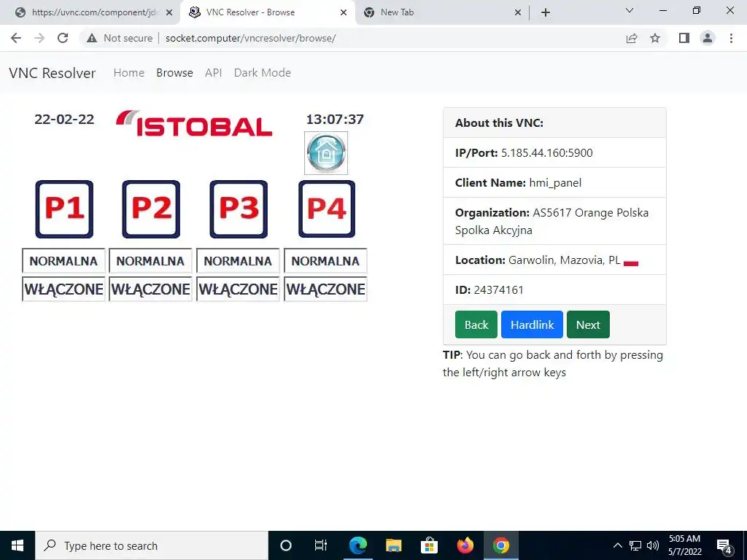Viewport: 747px width, 560px height.
Task: Click WŁĄCZONE under P3
Action: pyautogui.click(x=238, y=289)
